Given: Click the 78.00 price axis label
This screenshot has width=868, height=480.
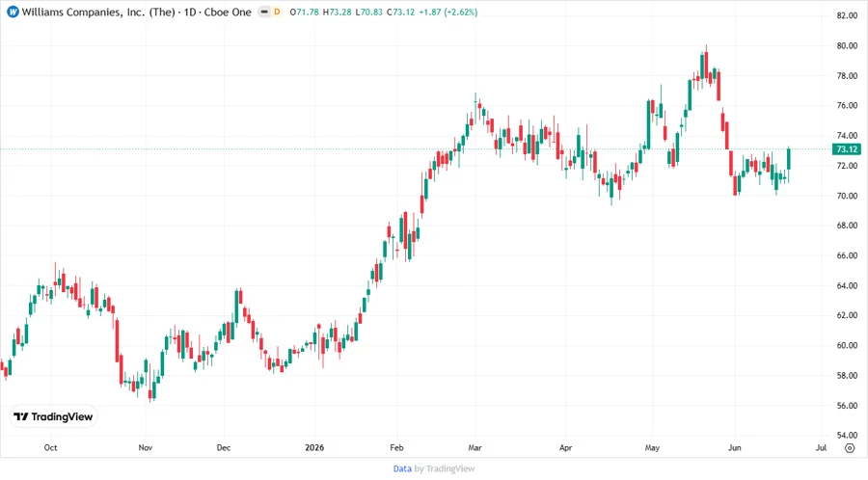Looking at the screenshot, I should click(x=847, y=76).
